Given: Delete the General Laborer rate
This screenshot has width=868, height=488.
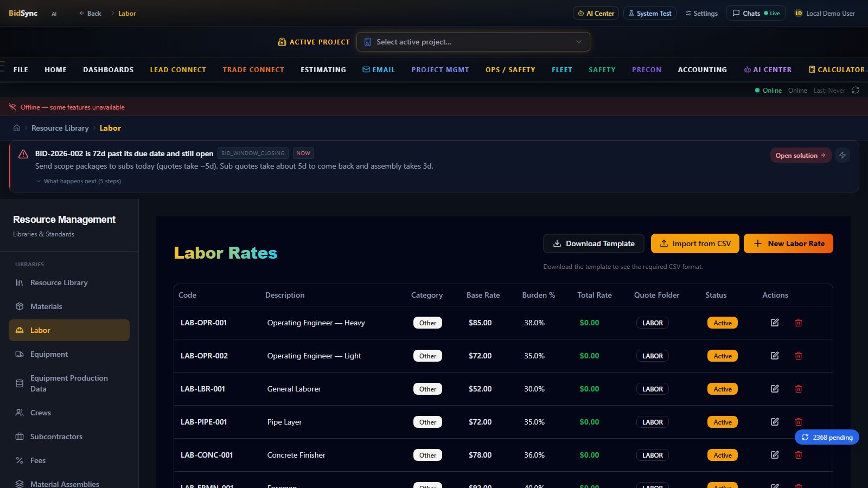Looking at the screenshot, I should [x=799, y=389].
